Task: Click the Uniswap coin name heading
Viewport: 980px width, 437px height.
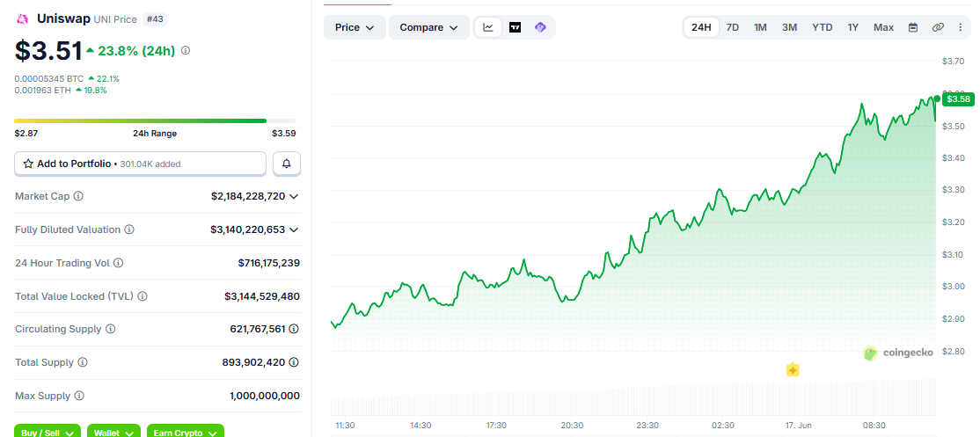Action: tap(63, 18)
